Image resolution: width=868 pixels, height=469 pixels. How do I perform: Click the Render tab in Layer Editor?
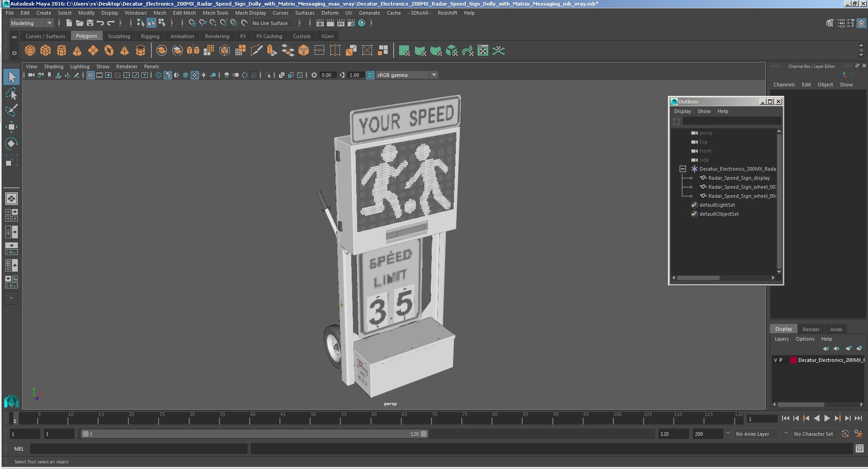click(x=811, y=329)
